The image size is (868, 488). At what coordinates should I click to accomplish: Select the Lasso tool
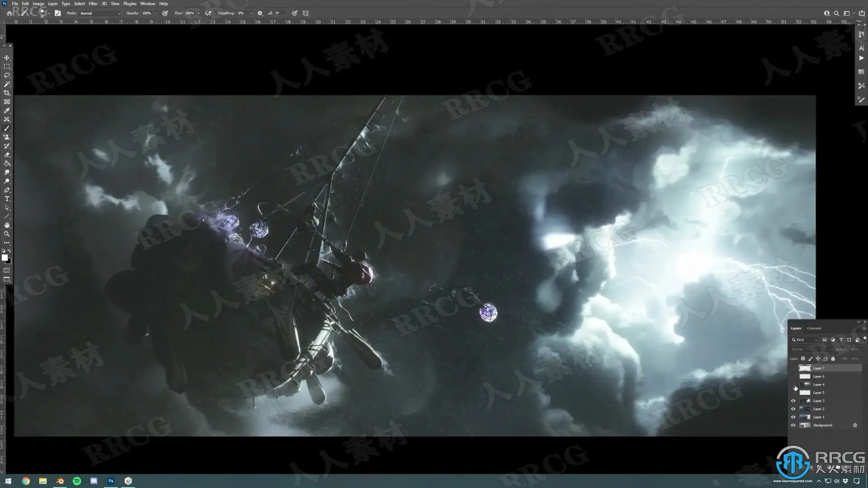7,75
